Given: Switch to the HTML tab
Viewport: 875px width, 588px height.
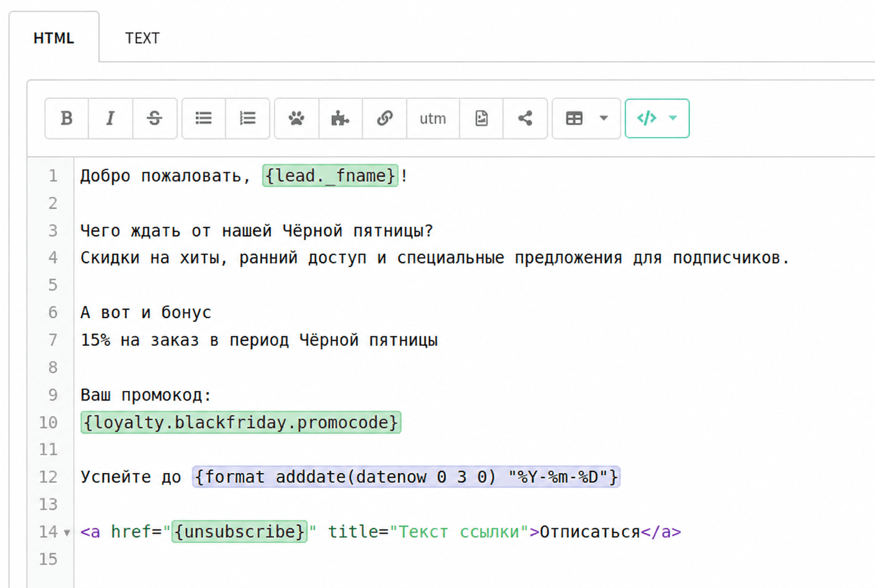Looking at the screenshot, I should tap(54, 38).
